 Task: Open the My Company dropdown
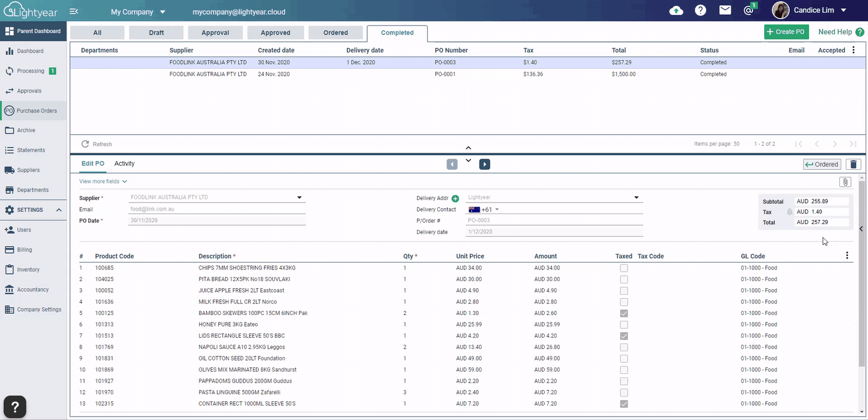(138, 12)
